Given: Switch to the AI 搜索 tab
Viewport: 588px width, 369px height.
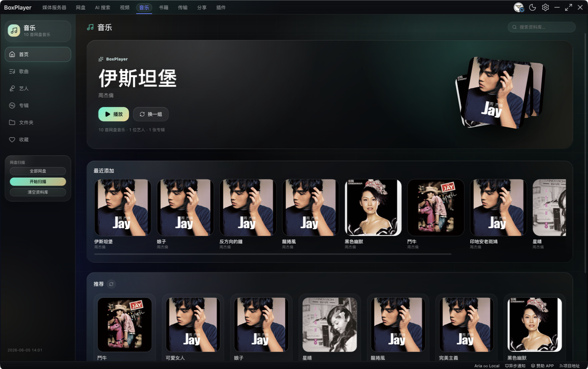Looking at the screenshot, I should tap(103, 8).
